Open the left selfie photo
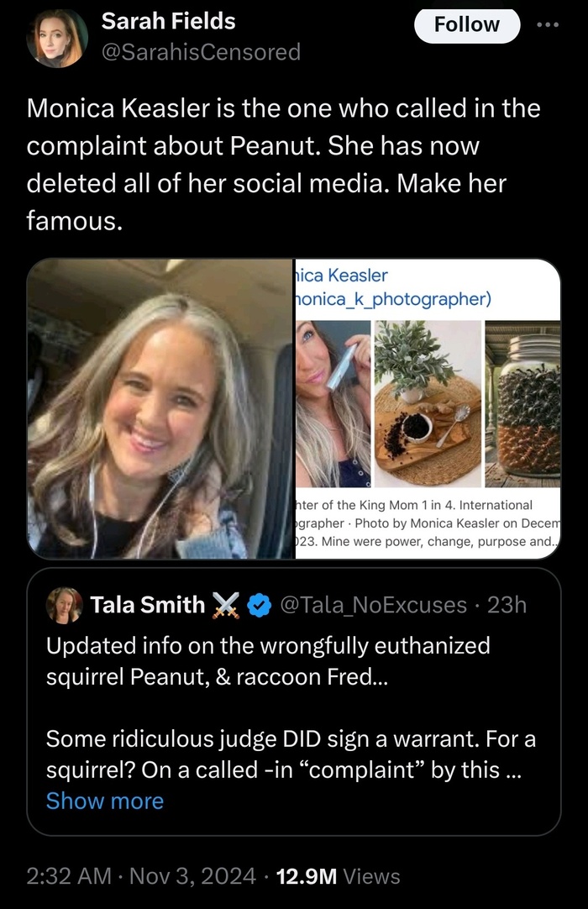Image resolution: width=588 pixels, height=909 pixels. click(x=160, y=409)
